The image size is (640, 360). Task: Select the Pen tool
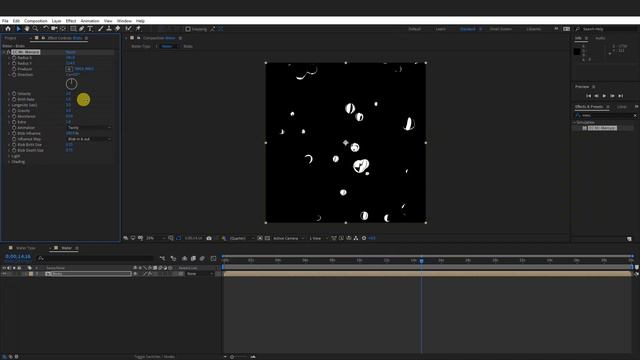pos(82,29)
